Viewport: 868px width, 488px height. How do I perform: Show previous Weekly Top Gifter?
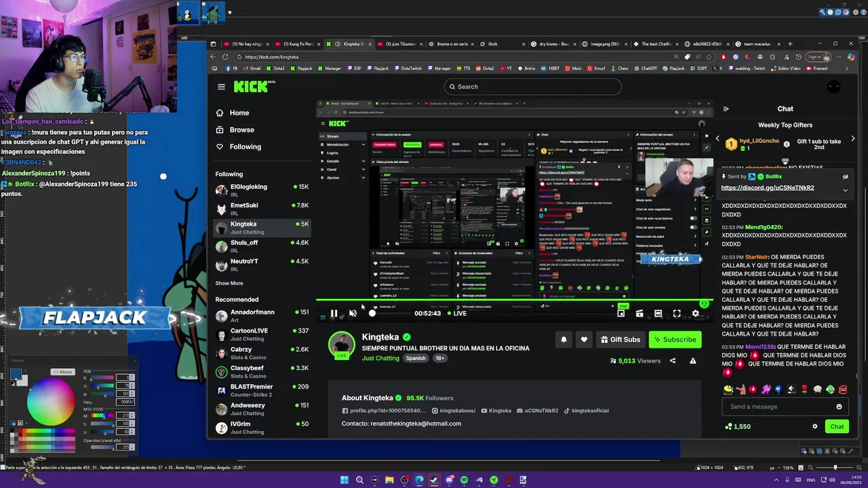717,139
